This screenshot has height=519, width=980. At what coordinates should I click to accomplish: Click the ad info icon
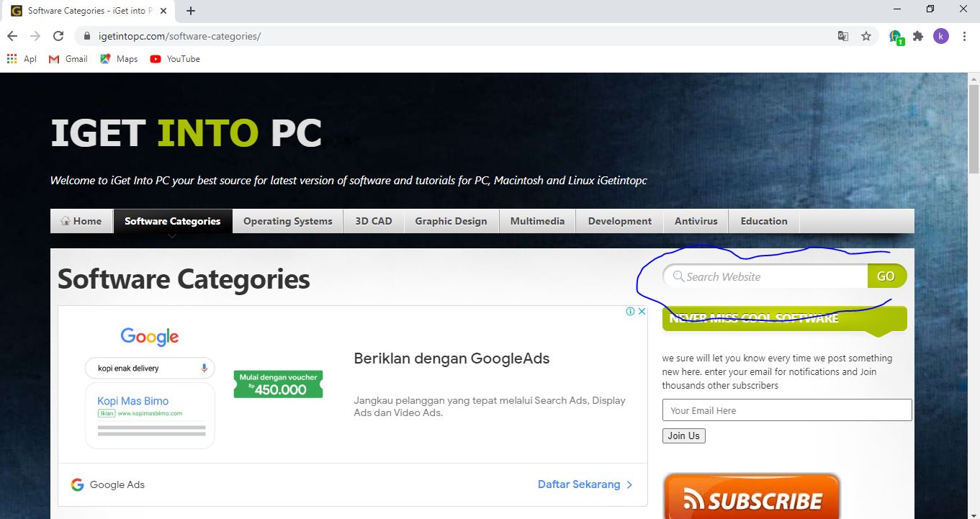[630, 312]
